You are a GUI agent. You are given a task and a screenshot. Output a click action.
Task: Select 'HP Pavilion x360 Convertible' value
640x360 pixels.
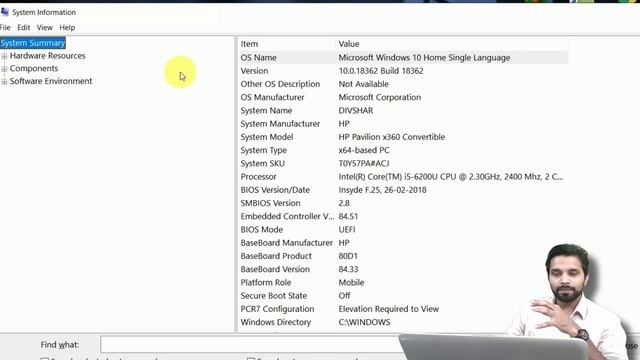[391, 137]
